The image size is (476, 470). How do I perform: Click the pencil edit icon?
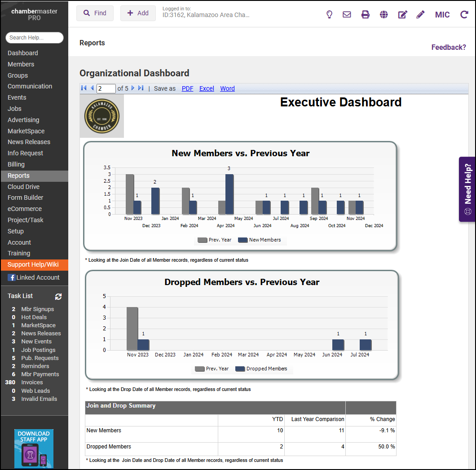click(420, 14)
